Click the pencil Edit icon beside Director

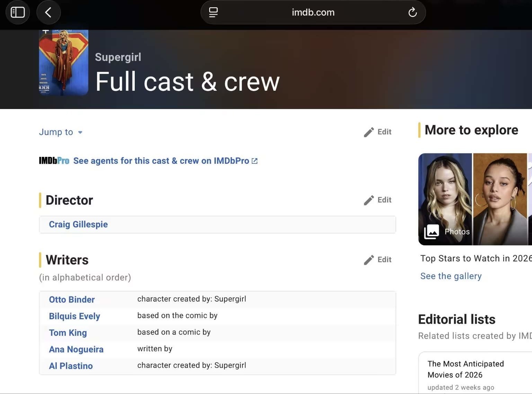[x=369, y=200]
